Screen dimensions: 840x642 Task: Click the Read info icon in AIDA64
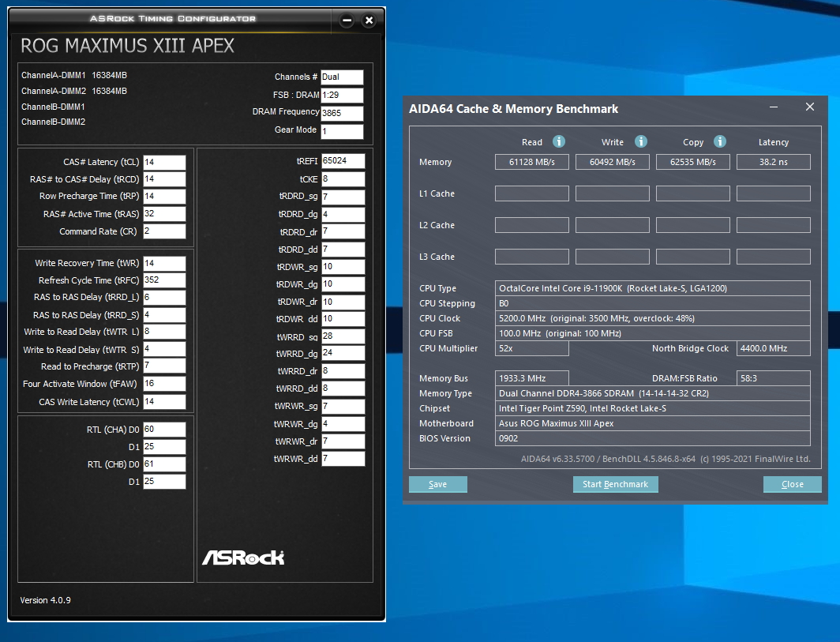pyautogui.click(x=559, y=141)
